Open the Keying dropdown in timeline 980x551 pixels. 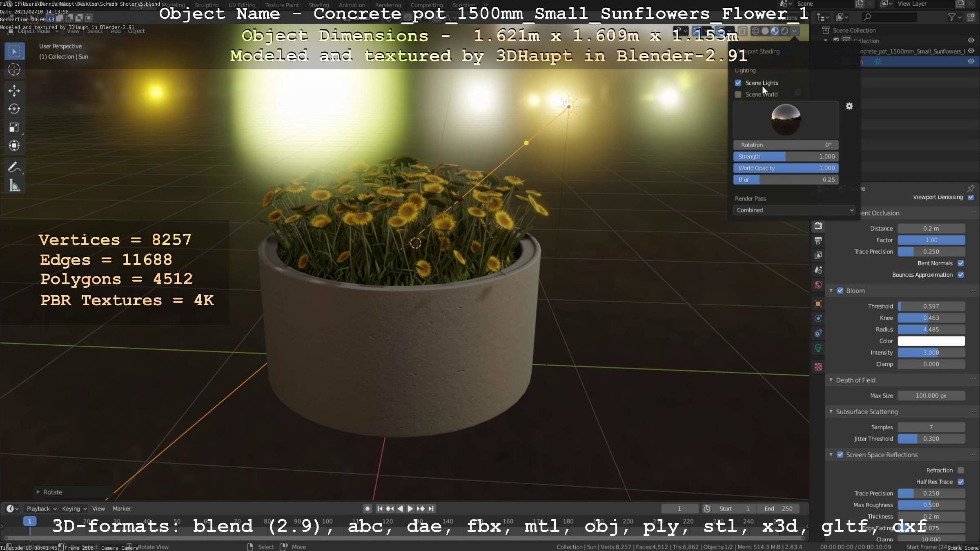click(74, 509)
